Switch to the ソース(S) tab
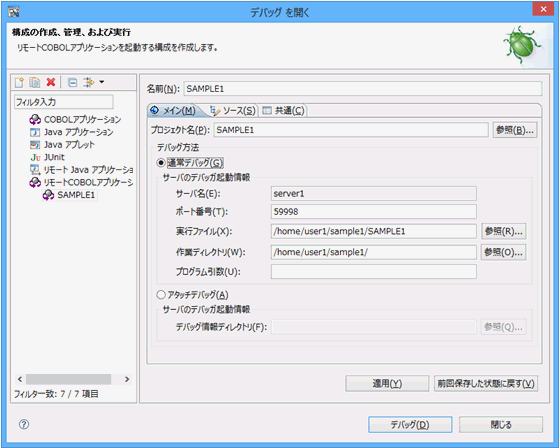This screenshot has width=560, height=448. [x=233, y=111]
